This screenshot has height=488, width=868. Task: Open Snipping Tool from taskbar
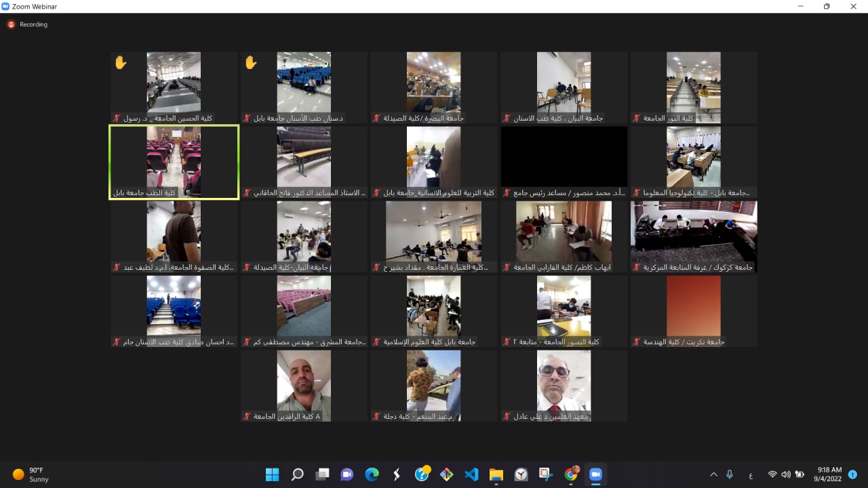[546, 474]
